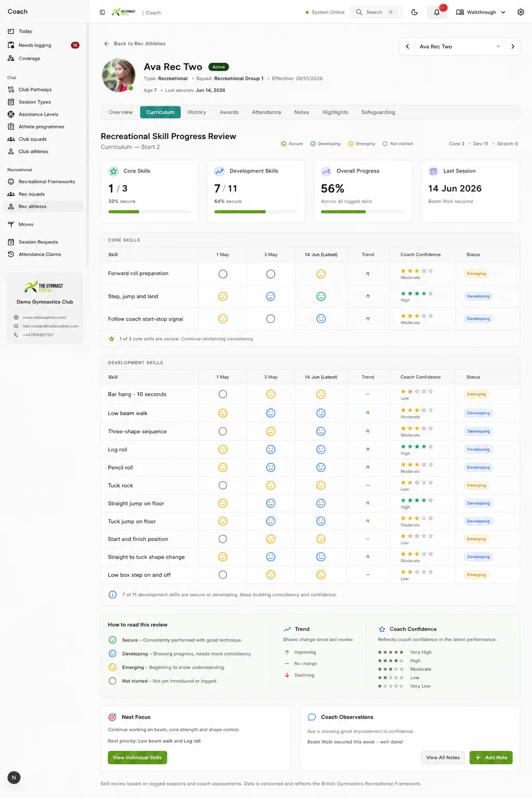
Task: Click the Today sidebar icon
Action: coord(11,31)
